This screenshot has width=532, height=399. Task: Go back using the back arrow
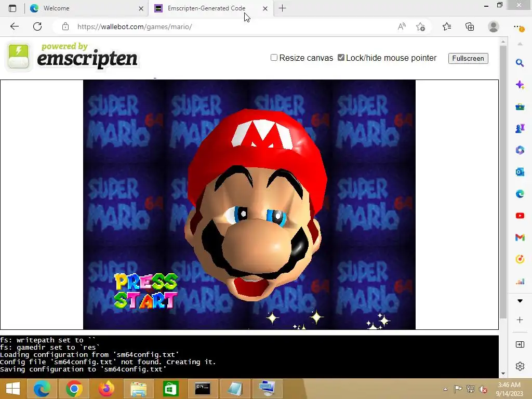(14, 26)
